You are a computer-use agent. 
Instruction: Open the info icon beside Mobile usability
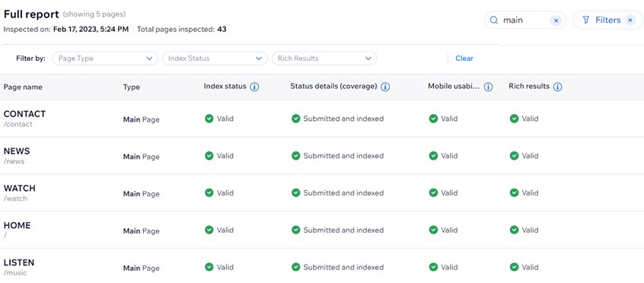coord(488,87)
